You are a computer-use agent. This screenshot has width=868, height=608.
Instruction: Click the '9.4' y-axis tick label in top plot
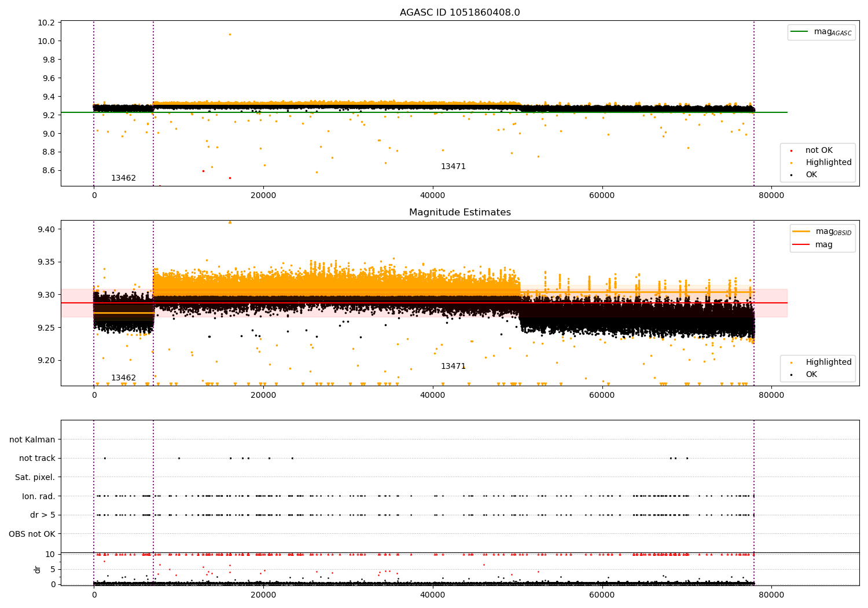pyautogui.click(x=49, y=97)
